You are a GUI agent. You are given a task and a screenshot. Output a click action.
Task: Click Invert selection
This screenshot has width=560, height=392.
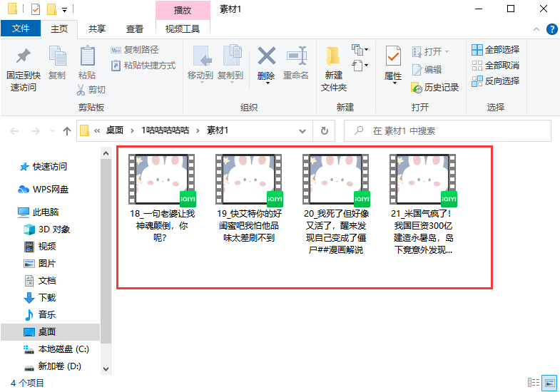pyautogui.click(x=495, y=81)
